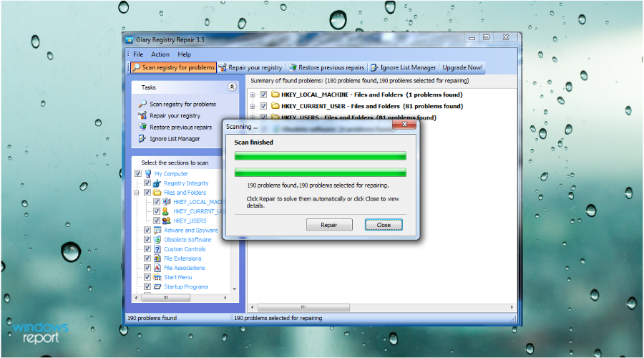Click the Startup Programs icon

[x=157, y=286]
